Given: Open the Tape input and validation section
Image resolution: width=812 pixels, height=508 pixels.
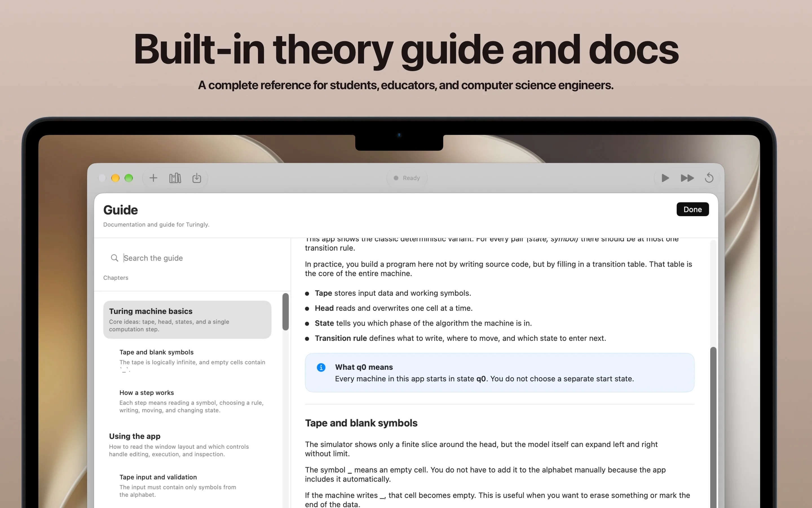Looking at the screenshot, I should [192, 485].
